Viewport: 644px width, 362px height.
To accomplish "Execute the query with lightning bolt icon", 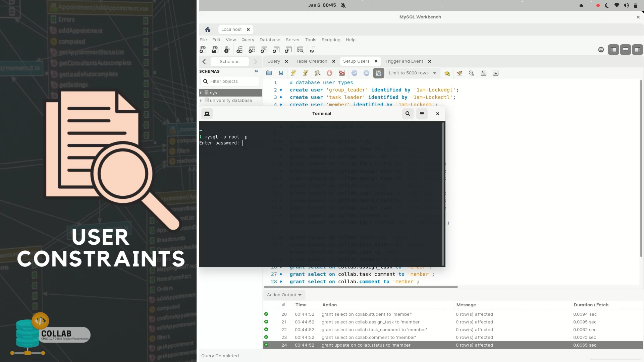I will click(x=293, y=73).
